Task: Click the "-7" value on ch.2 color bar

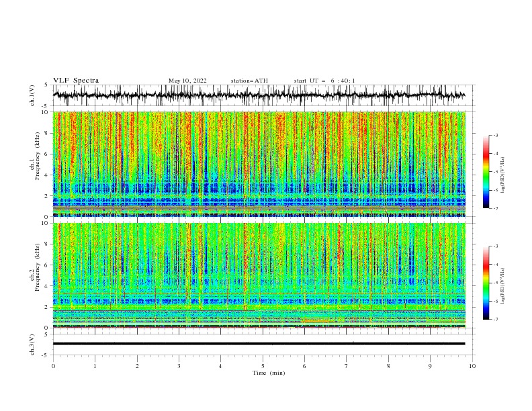Action: [495, 319]
